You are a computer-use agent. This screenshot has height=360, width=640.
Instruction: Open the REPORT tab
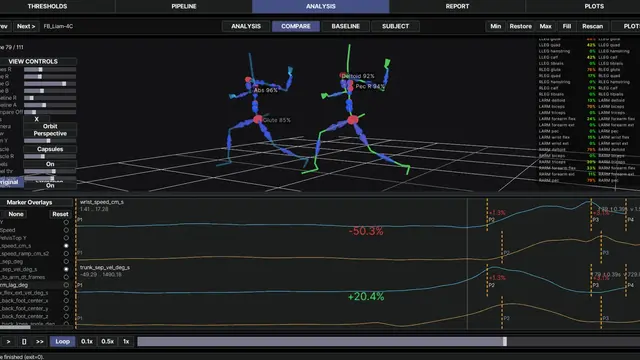tap(457, 6)
